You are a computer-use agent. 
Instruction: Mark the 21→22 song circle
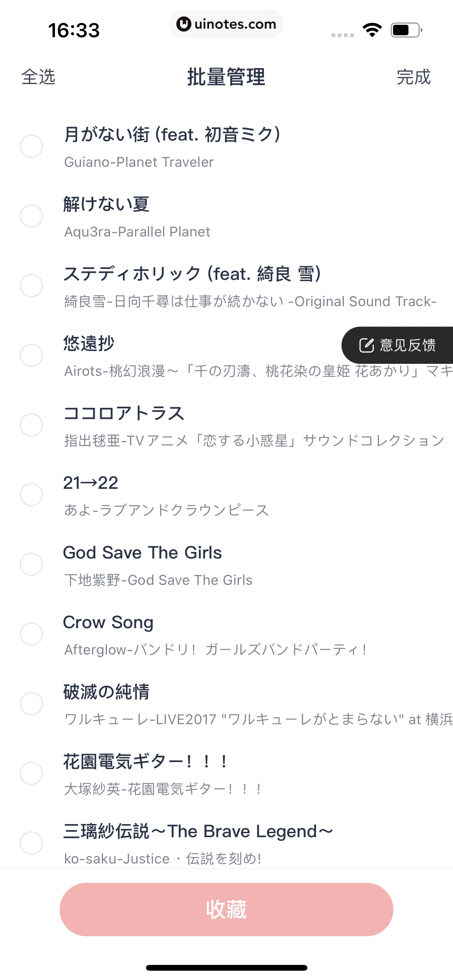point(31,495)
